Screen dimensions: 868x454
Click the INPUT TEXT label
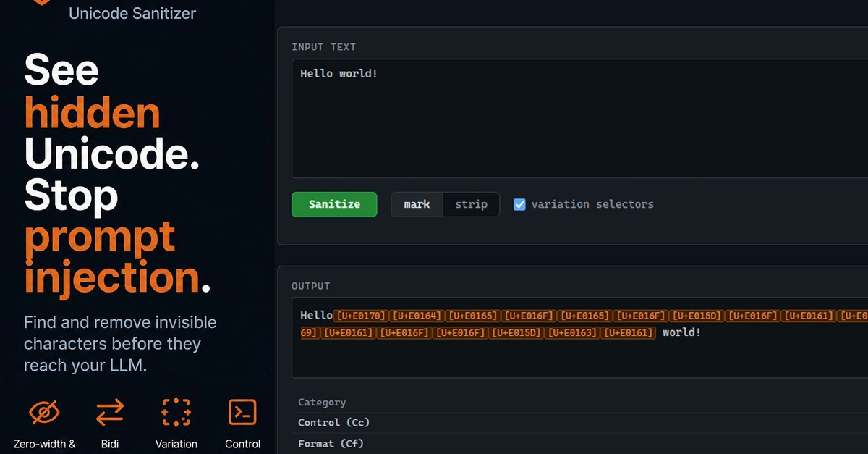[x=323, y=46]
